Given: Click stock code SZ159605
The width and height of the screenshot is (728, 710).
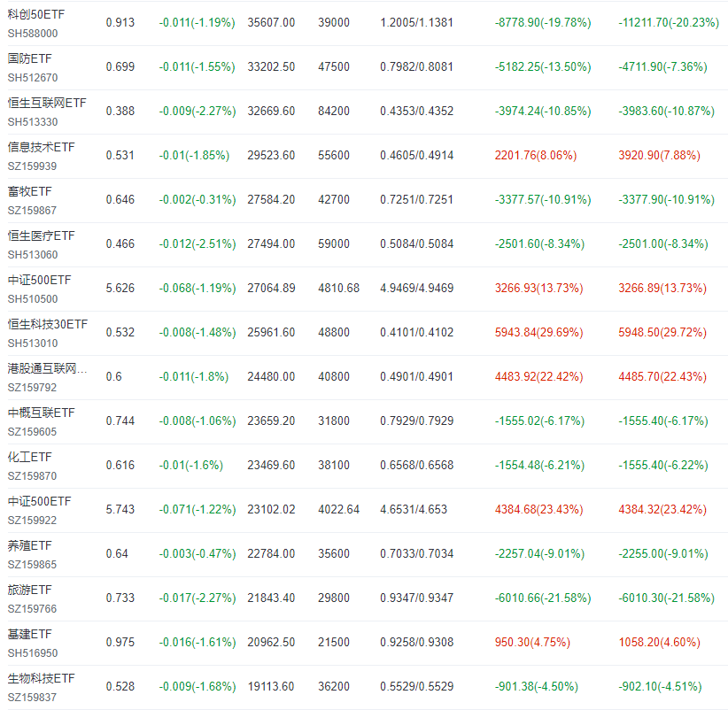Looking at the screenshot, I should click(x=32, y=432).
